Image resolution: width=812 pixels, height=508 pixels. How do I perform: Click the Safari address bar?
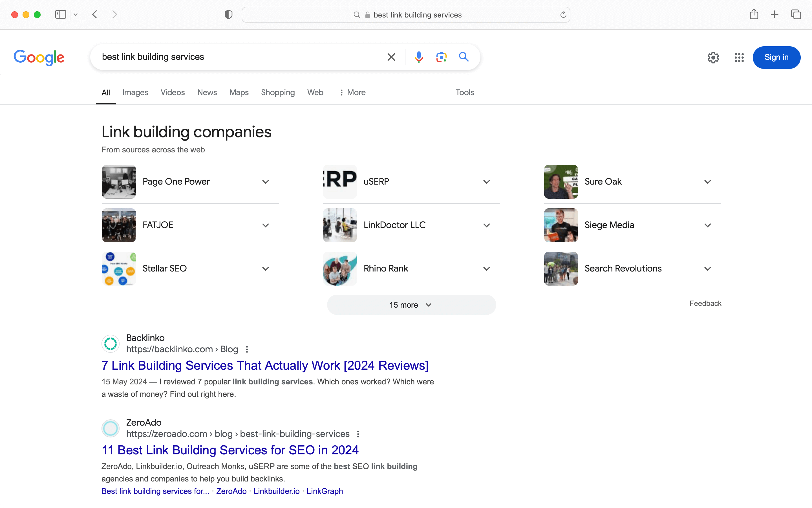(x=406, y=15)
